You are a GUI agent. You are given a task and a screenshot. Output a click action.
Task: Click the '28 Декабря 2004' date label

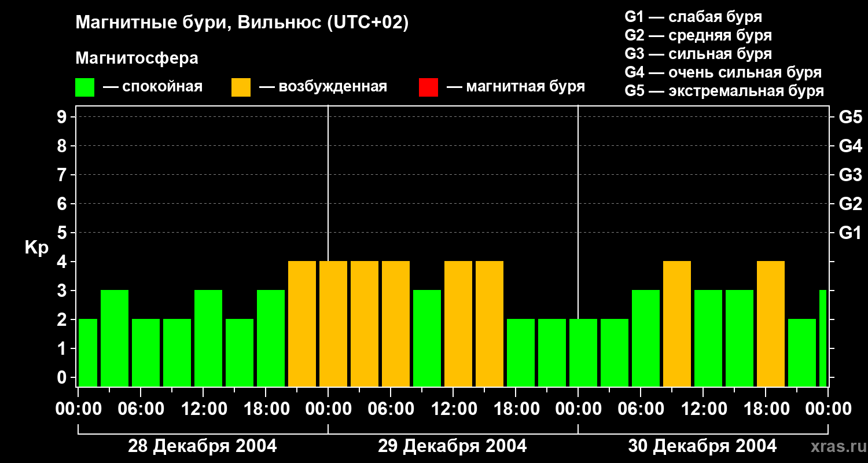point(202,446)
